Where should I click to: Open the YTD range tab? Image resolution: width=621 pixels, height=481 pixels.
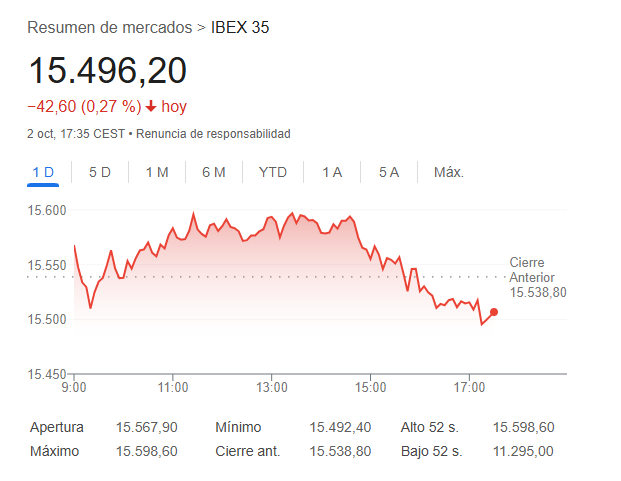click(x=273, y=172)
